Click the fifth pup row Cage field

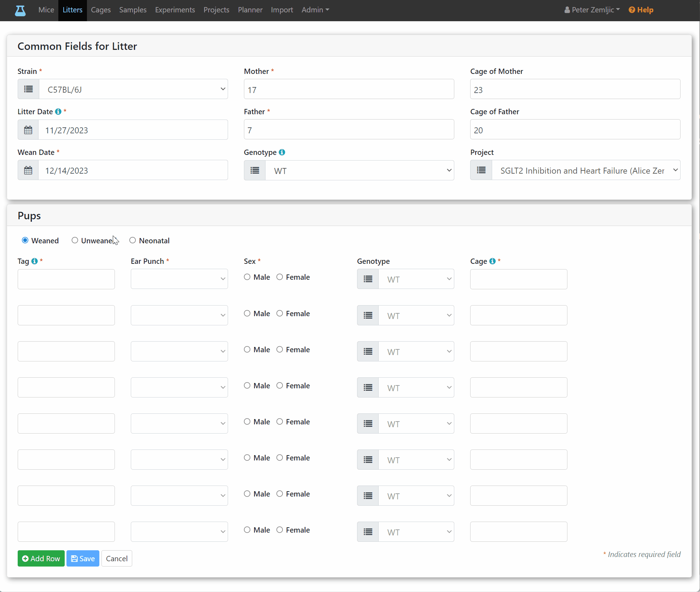(x=519, y=424)
